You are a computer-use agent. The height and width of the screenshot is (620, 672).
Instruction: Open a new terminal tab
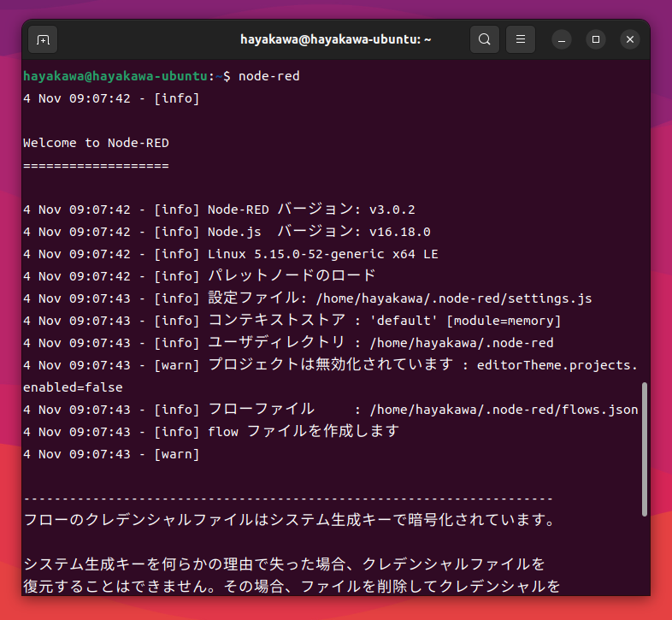pos(43,39)
